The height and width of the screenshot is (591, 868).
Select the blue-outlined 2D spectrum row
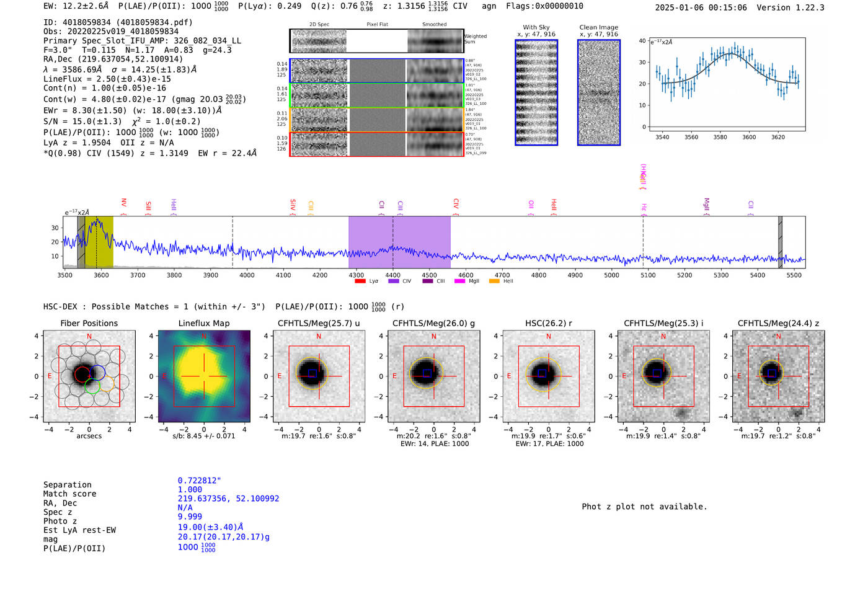[377, 71]
